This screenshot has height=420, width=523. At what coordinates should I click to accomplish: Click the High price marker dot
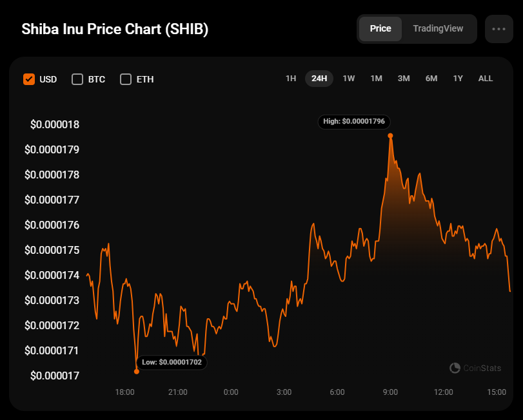tap(390, 135)
